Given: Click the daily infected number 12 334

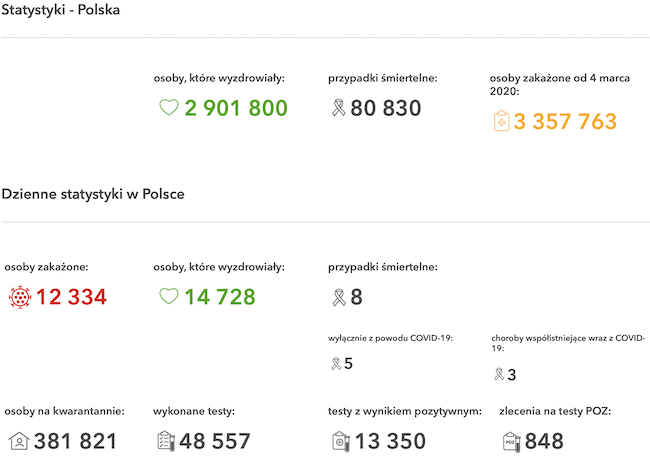Looking at the screenshot, I should click(71, 297).
